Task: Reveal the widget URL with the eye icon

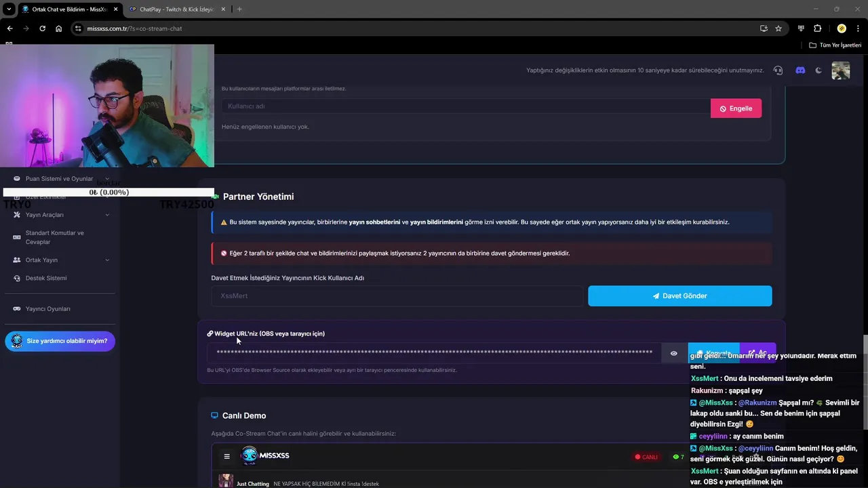Action: [674, 353]
